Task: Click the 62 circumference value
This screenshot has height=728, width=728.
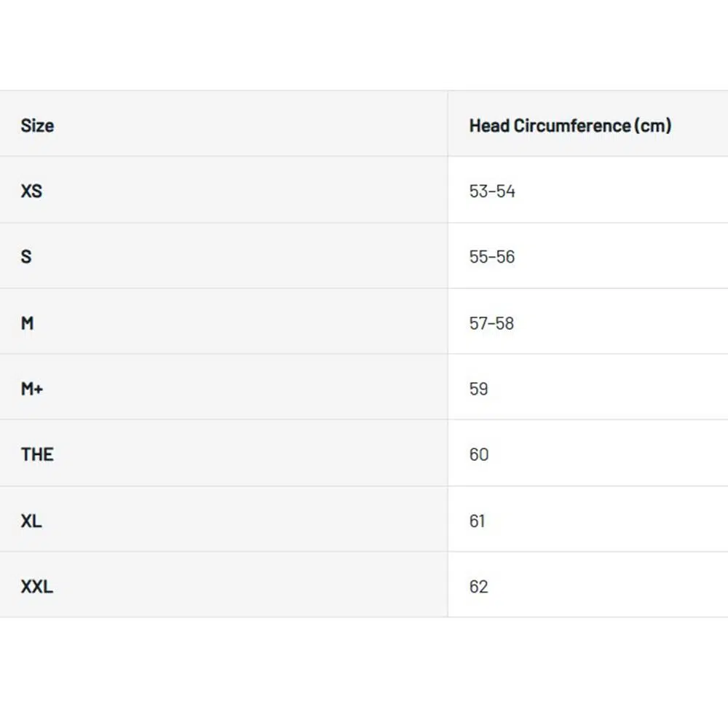Action: (479, 586)
